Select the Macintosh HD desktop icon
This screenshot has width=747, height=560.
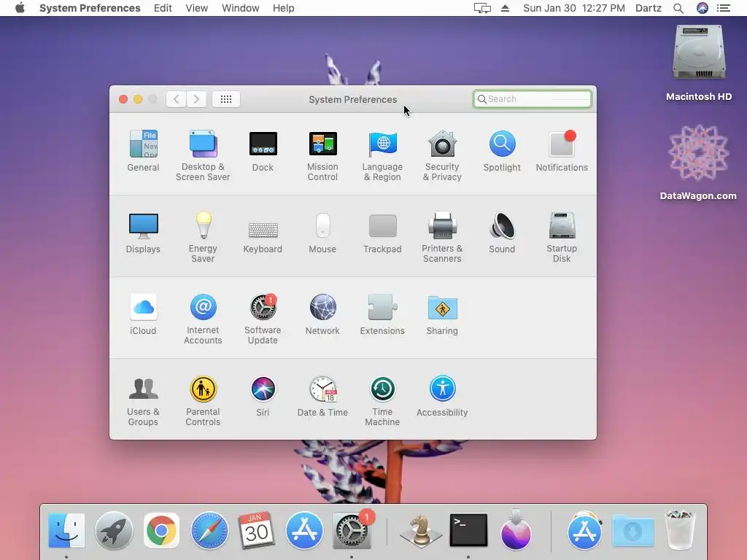(699, 63)
